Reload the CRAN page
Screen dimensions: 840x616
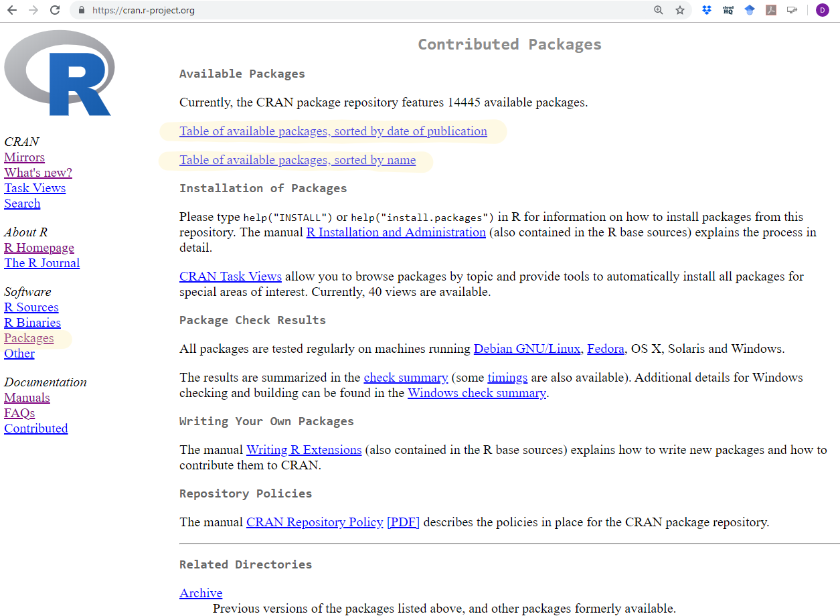[55, 10]
